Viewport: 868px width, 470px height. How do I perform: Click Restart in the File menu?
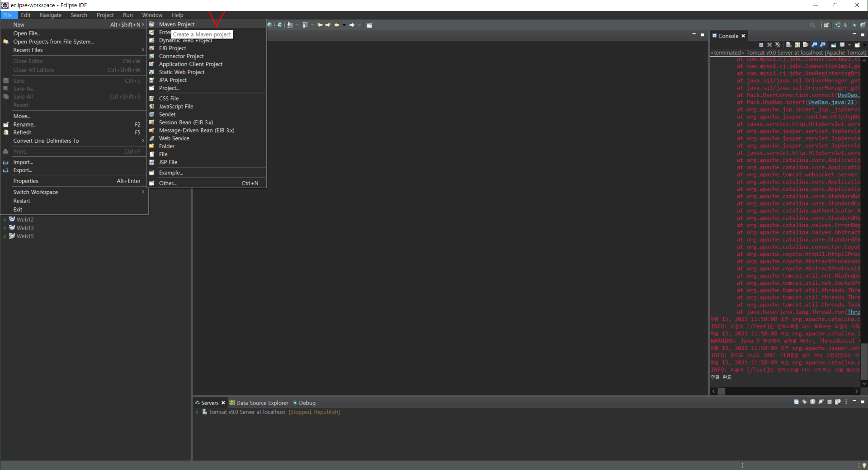74,201
